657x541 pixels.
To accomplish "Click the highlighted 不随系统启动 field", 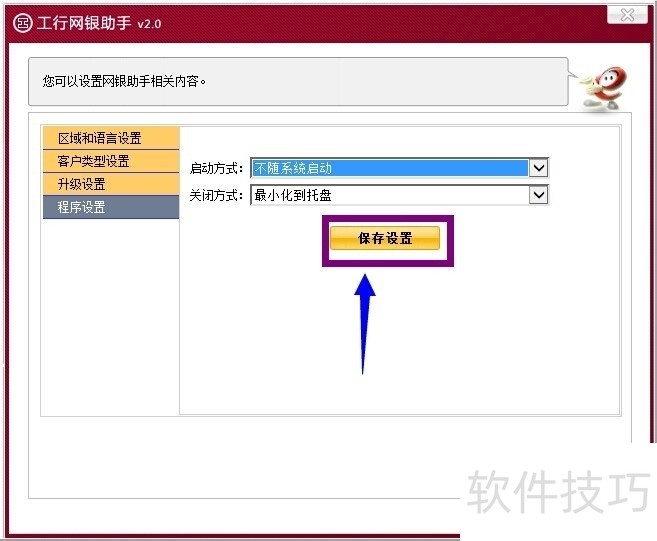I will pyautogui.click(x=388, y=168).
